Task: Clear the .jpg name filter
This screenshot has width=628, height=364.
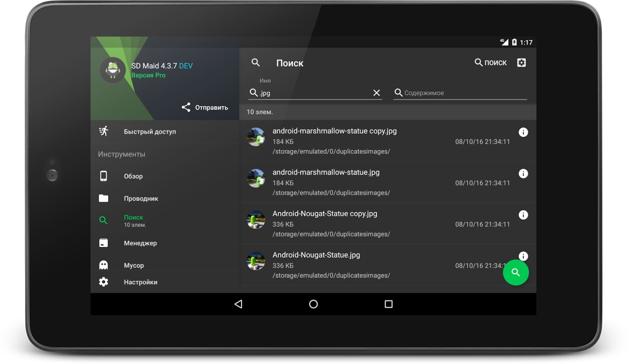Action: [376, 93]
